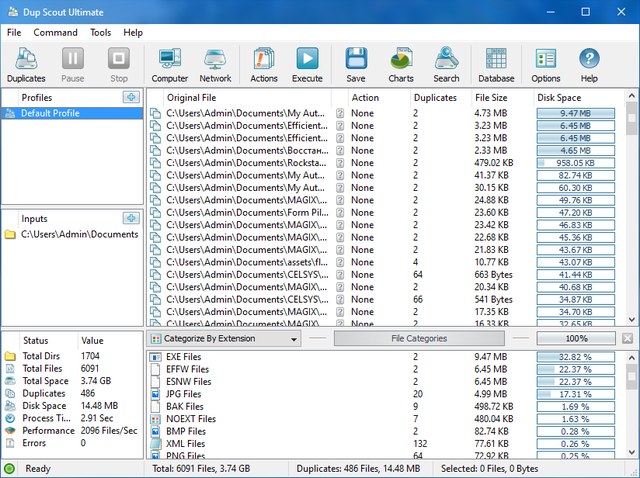Close the categories pane with X button
Screen dimensions: 640x478
[x=627, y=339]
